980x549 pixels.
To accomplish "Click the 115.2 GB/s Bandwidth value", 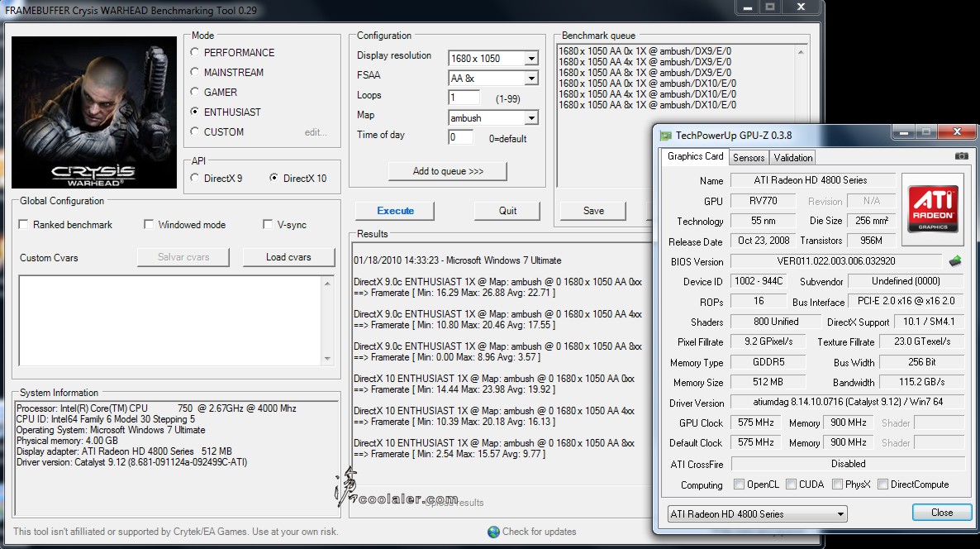I will point(922,381).
